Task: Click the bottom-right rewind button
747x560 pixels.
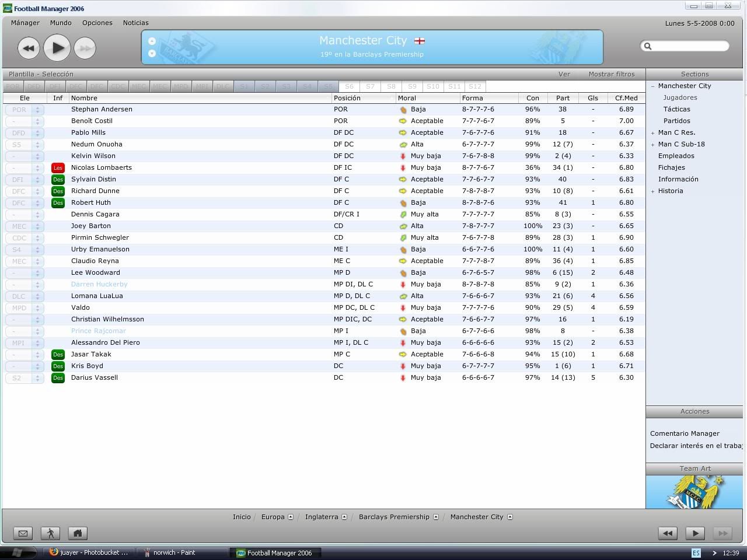Action: click(668, 533)
